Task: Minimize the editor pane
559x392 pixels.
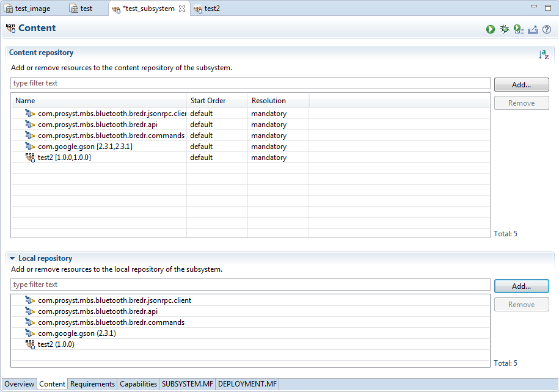Action: pyautogui.click(x=533, y=7)
